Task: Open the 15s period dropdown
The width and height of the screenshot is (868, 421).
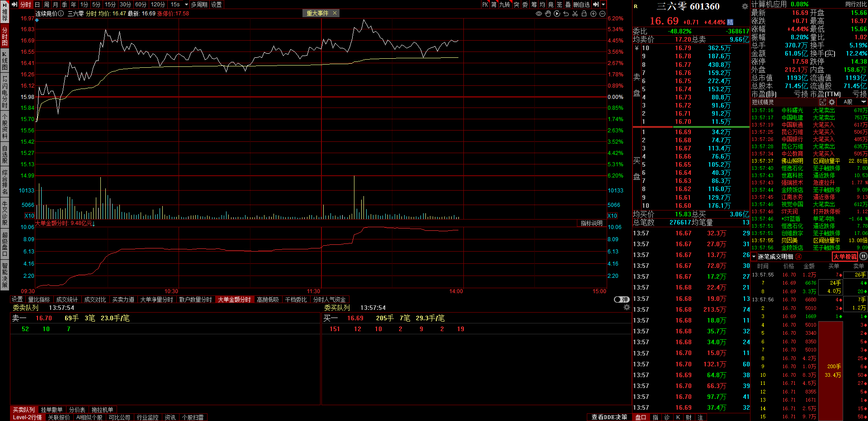Action: tap(186, 5)
